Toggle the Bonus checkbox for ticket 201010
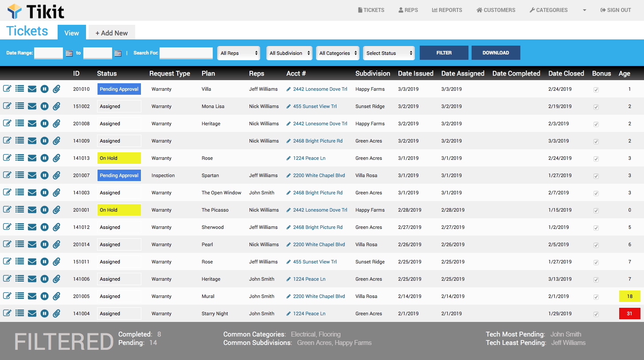 [596, 89]
